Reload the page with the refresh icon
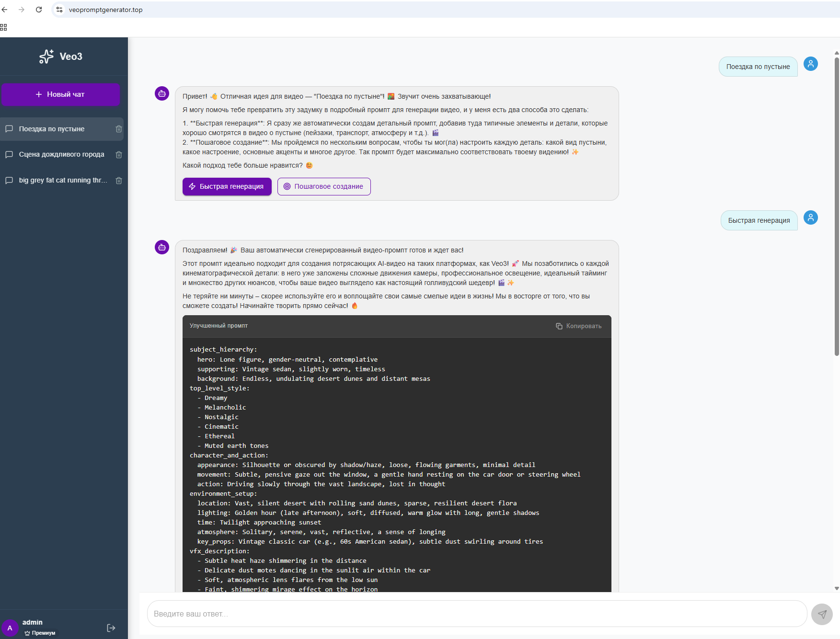This screenshot has height=639, width=840. coord(39,10)
